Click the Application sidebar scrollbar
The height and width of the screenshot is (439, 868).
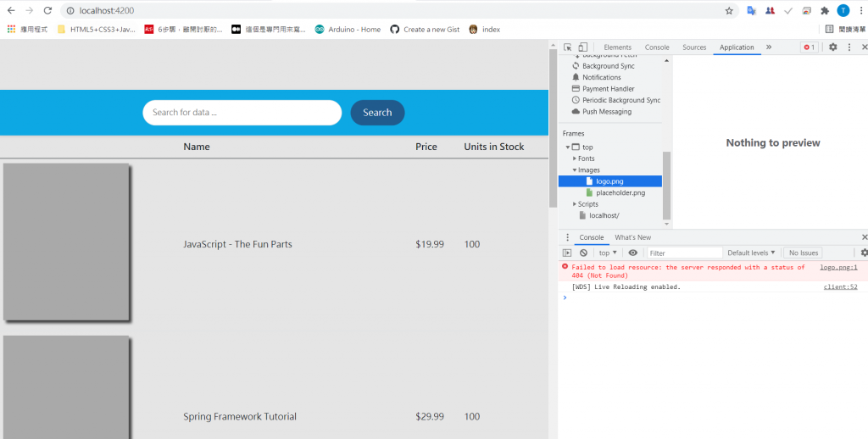pos(666,186)
